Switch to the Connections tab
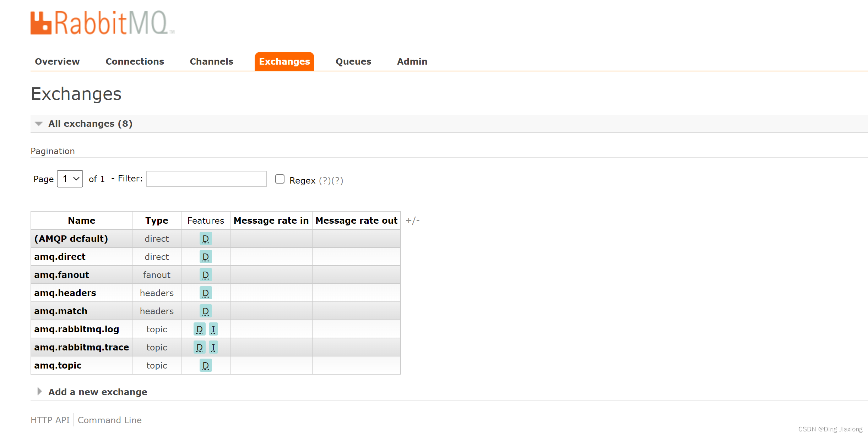Image resolution: width=868 pixels, height=436 pixels. point(135,61)
